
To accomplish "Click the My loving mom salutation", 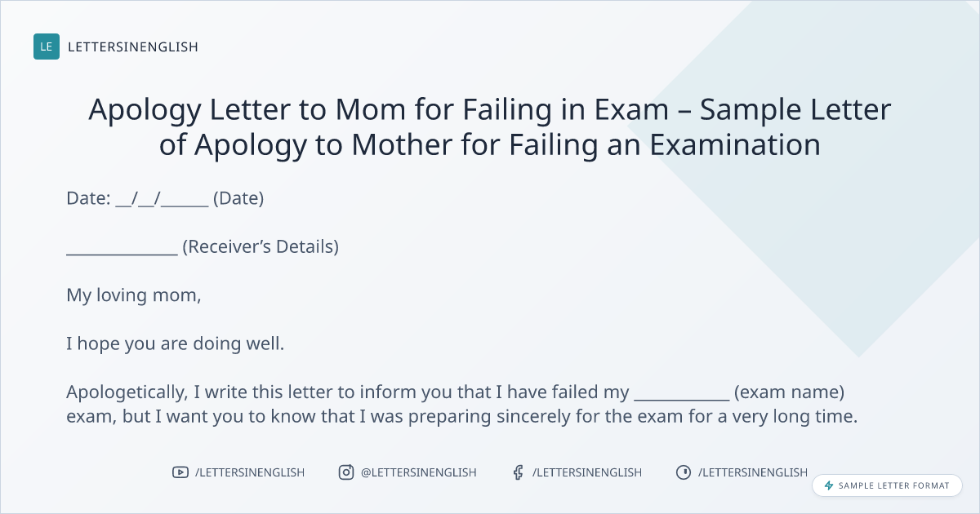I will point(134,295).
